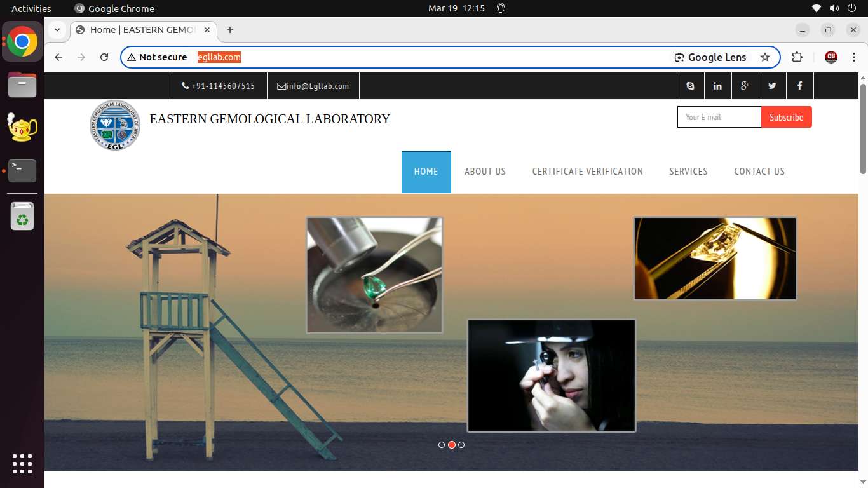
Task: Click the yellow diamond in tweezers image
Action: point(715,258)
